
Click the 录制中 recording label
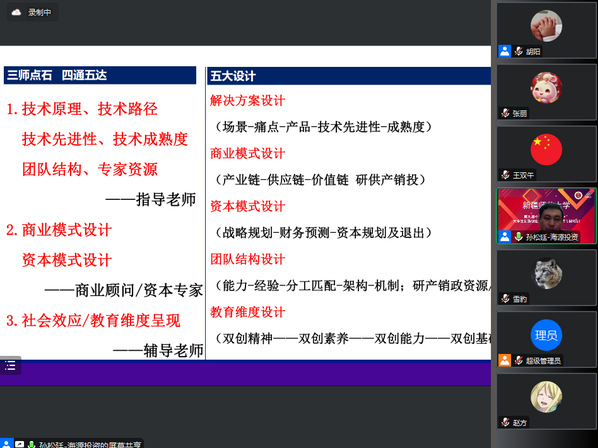point(39,13)
